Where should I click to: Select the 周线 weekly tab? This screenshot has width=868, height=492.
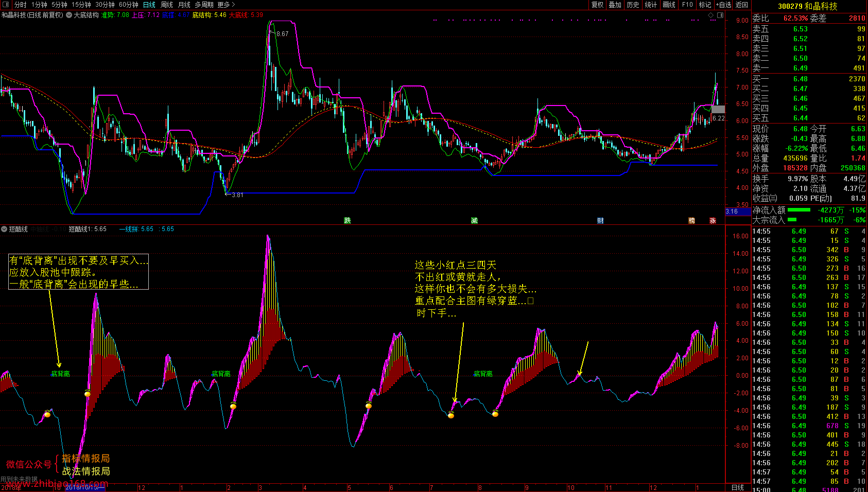[167, 5]
